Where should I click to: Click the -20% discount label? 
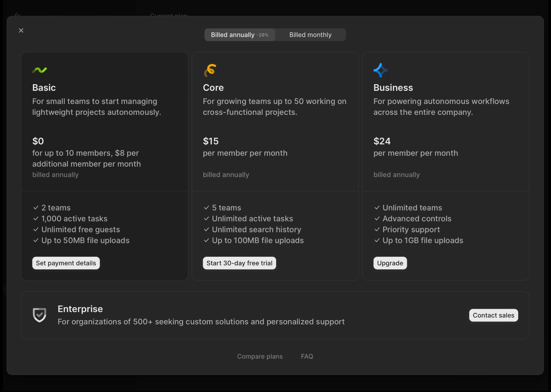pyautogui.click(x=262, y=35)
